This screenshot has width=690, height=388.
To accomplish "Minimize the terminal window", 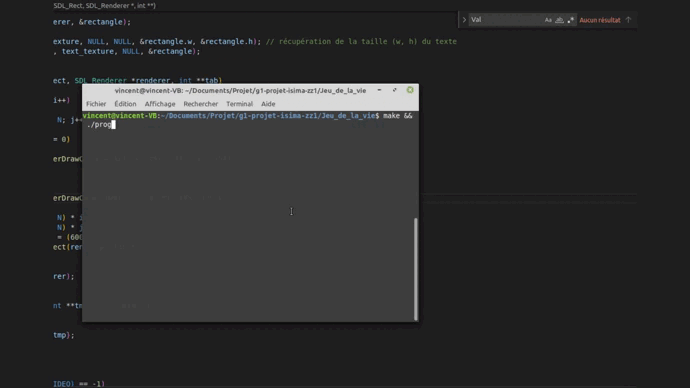I will click(x=379, y=90).
